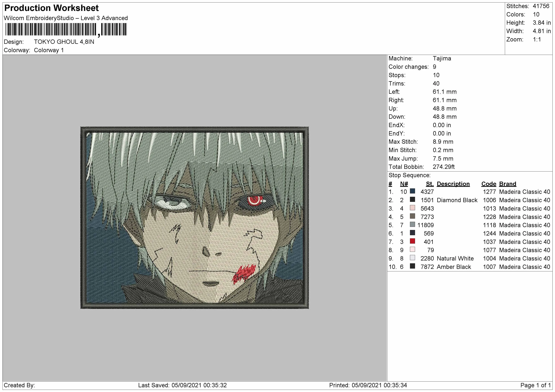555x392 pixels.
Task: Click the Production Worksheet heading
Action: click(x=52, y=8)
